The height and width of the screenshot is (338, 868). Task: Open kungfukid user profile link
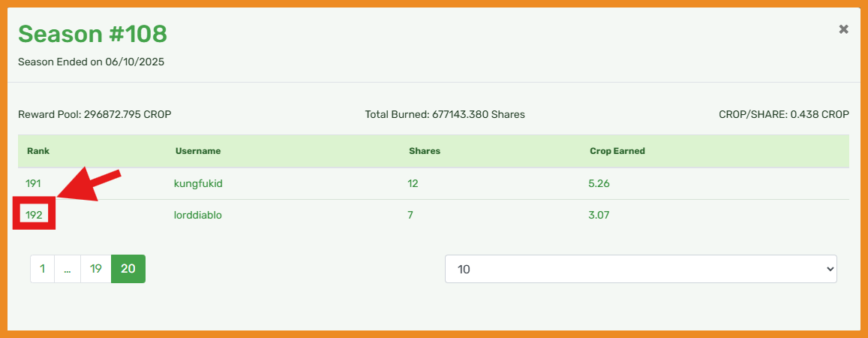point(198,183)
